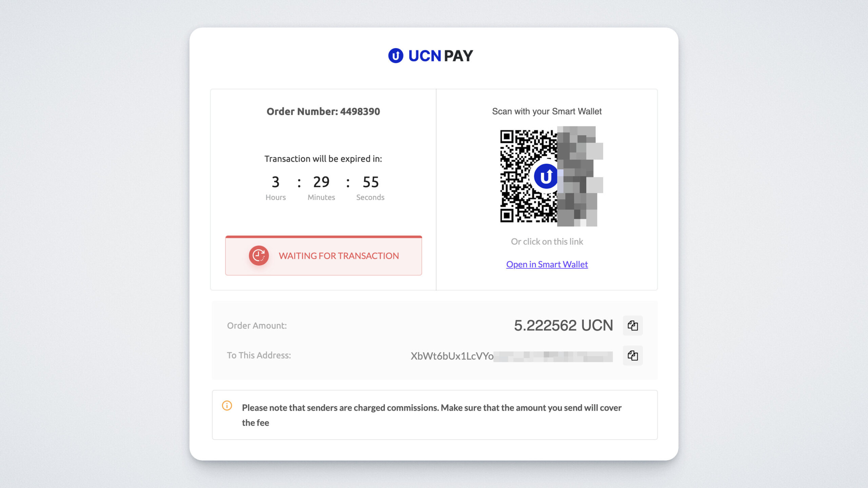
Task: Click the U logo inside QR code
Action: pos(546,177)
